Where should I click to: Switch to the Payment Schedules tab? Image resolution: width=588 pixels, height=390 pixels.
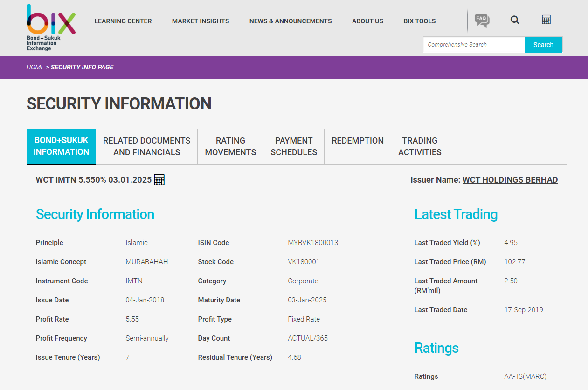[x=294, y=146]
